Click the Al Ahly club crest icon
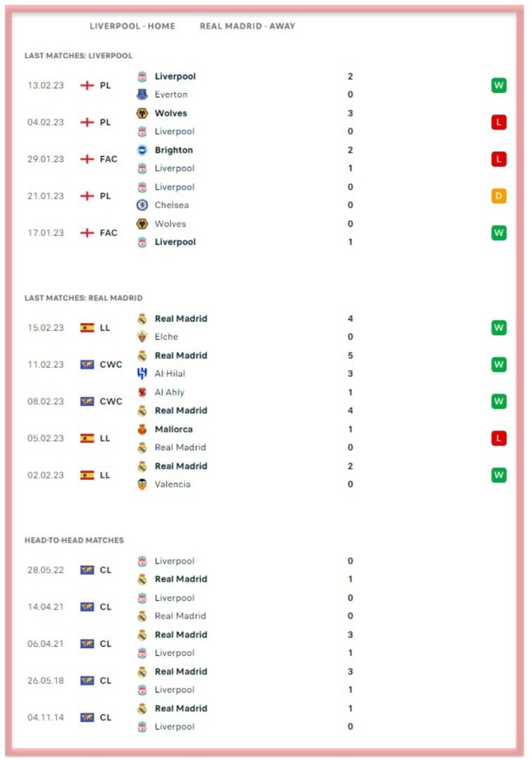This screenshot has width=532, height=760. [142, 392]
